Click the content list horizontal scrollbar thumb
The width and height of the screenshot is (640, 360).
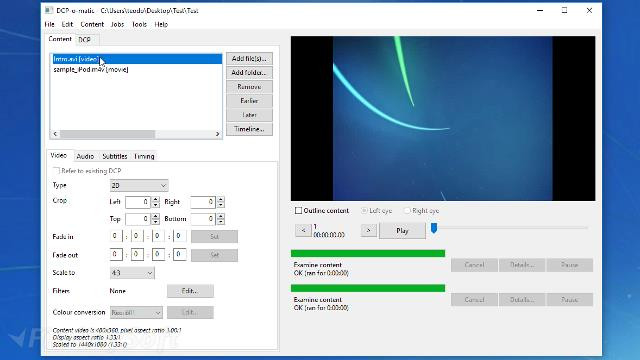click(107, 134)
